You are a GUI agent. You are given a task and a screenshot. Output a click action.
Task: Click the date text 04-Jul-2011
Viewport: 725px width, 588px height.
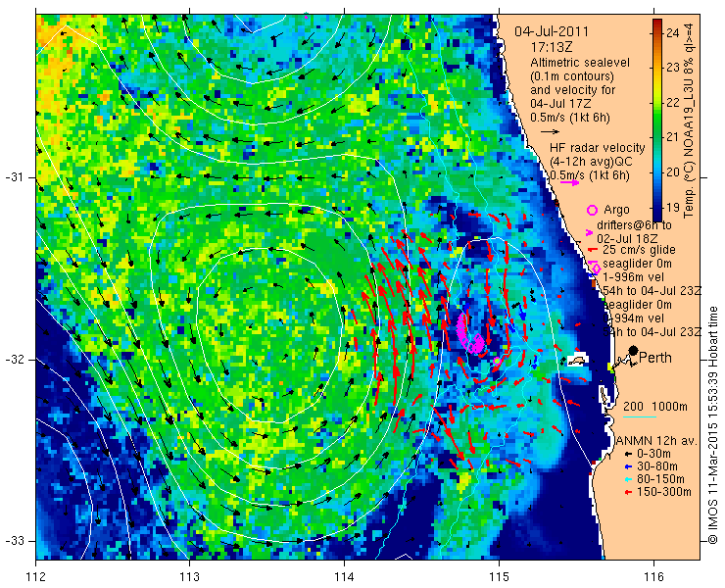(x=552, y=32)
